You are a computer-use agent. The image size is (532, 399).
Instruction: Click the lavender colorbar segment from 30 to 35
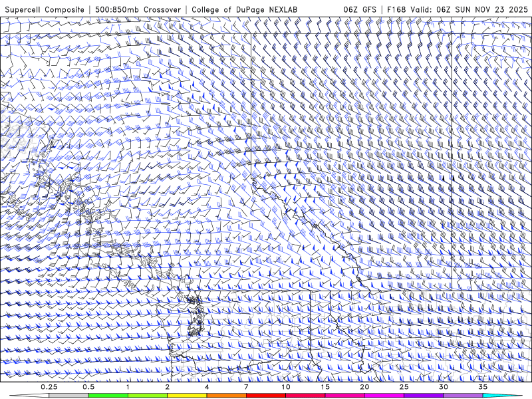[x=463, y=396]
